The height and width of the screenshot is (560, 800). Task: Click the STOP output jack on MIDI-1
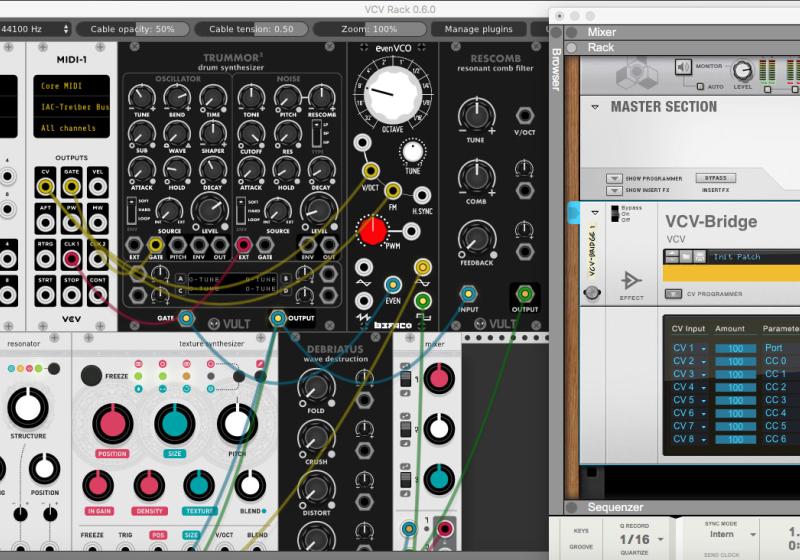coord(71,295)
